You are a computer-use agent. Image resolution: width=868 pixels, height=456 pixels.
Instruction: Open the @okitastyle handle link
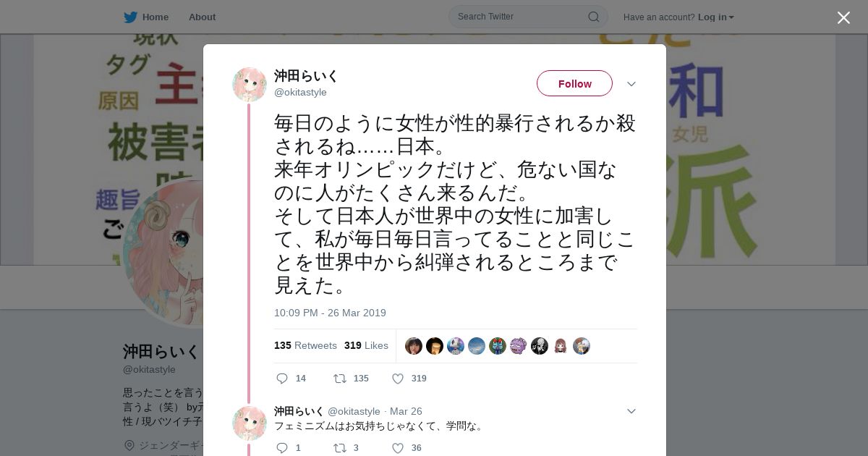300,93
